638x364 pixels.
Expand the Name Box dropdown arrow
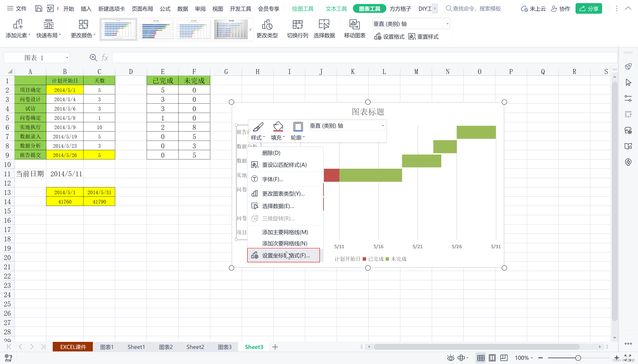click(x=67, y=58)
